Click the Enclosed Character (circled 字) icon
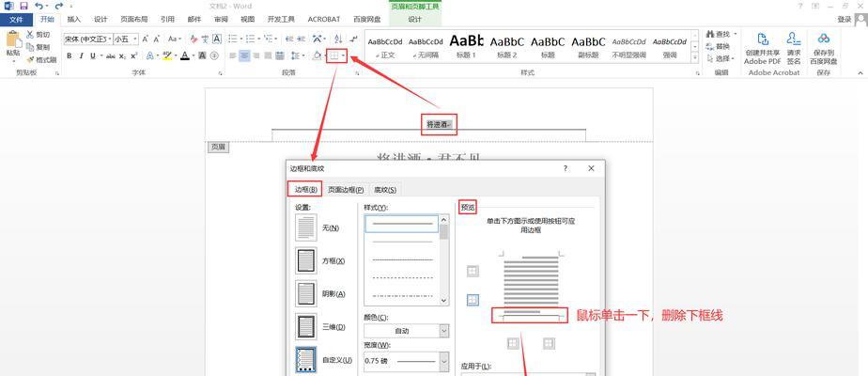Screen dimensions: 868x376 (x=215, y=55)
